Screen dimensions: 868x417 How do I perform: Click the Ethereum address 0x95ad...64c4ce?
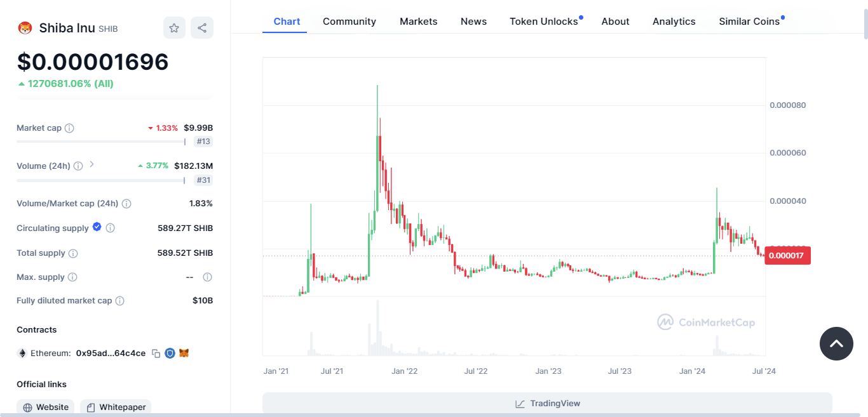click(111, 354)
